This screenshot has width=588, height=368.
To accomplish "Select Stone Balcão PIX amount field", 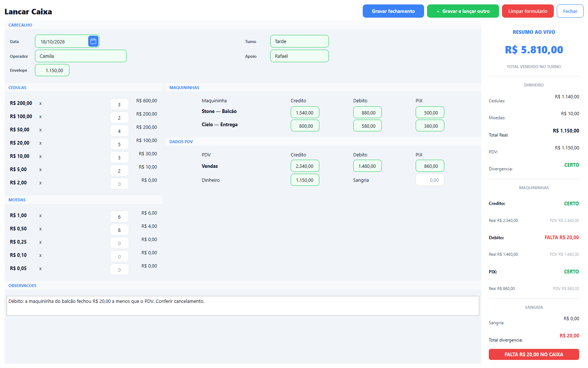I will coord(430,113).
